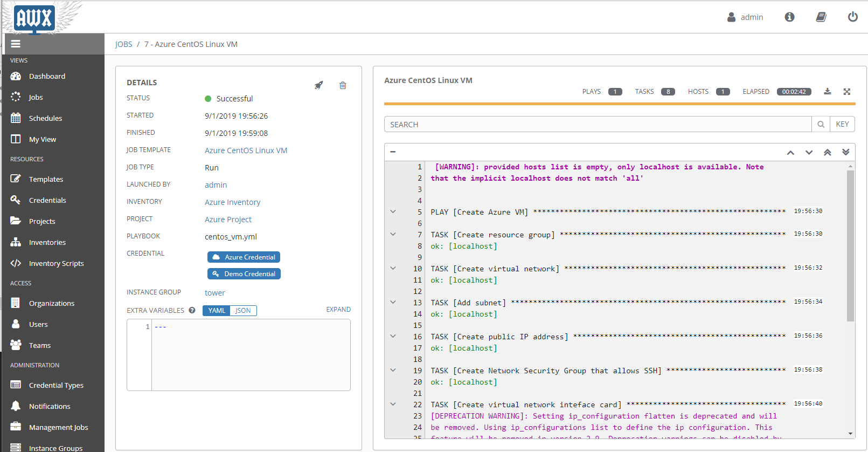Collapse the Create virtual network task
Viewport: 868px width, 452px height.
[x=393, y=268]
